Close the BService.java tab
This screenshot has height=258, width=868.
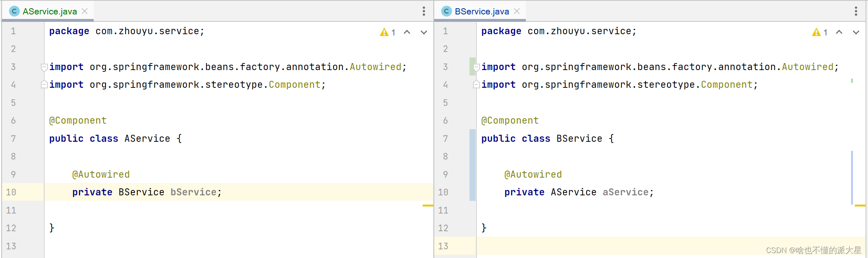pos(517,11)
